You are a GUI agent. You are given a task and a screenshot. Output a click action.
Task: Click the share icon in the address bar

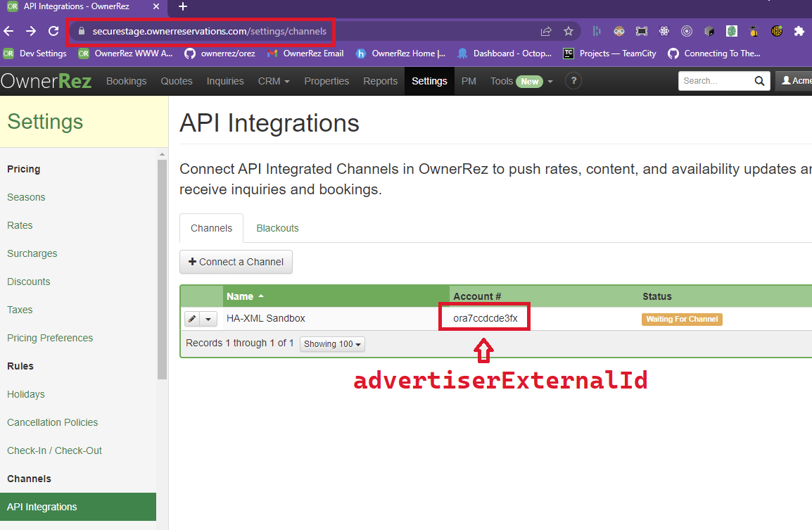545,31
